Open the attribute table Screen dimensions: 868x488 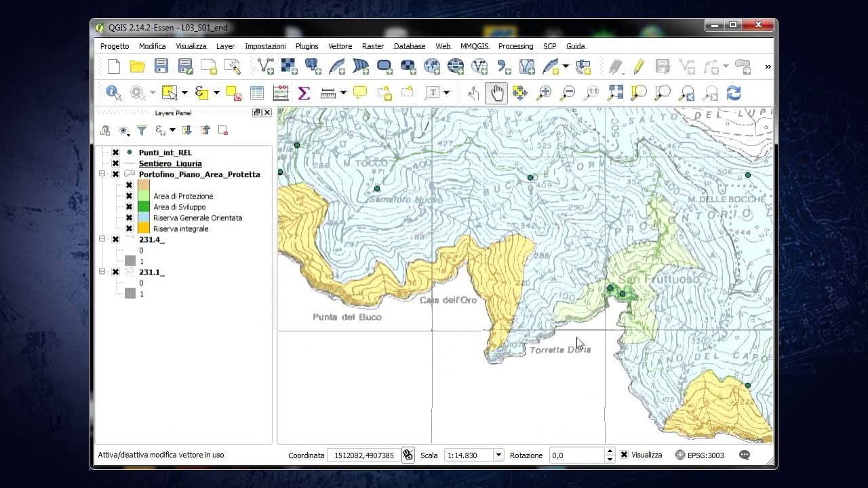coord(257,93)
